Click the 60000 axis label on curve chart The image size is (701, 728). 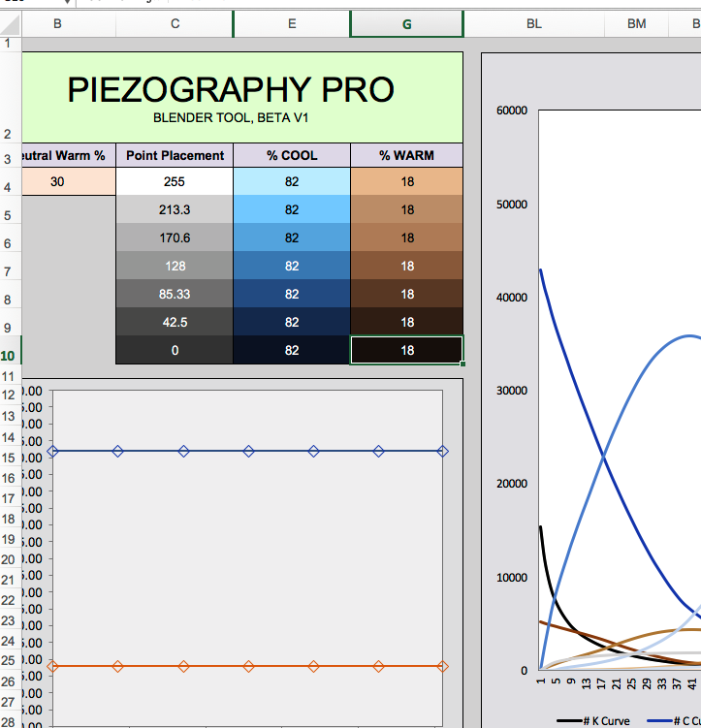[511, 111]
